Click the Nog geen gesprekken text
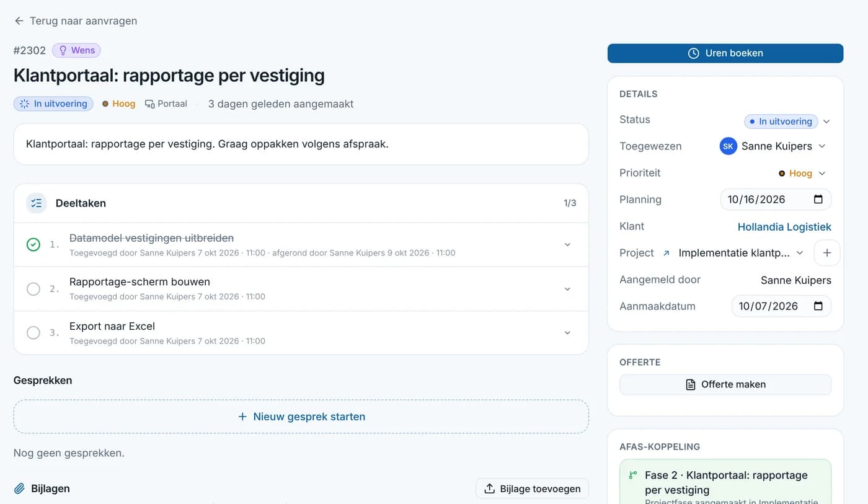This screenshot has height=504, width=868. (x=69, y=453)
